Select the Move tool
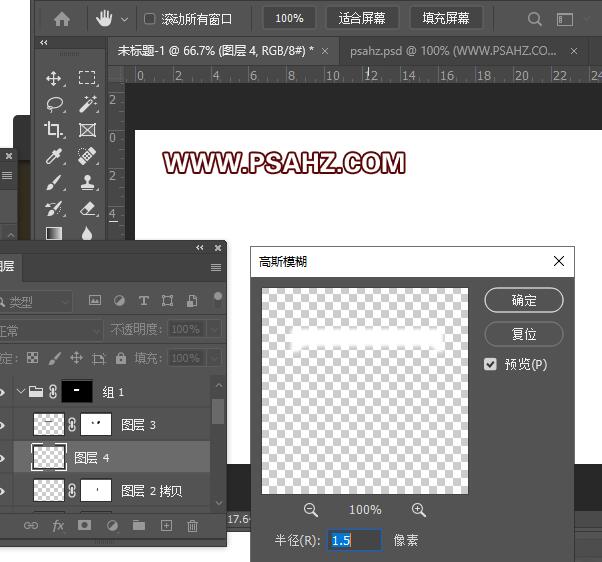 54,78
